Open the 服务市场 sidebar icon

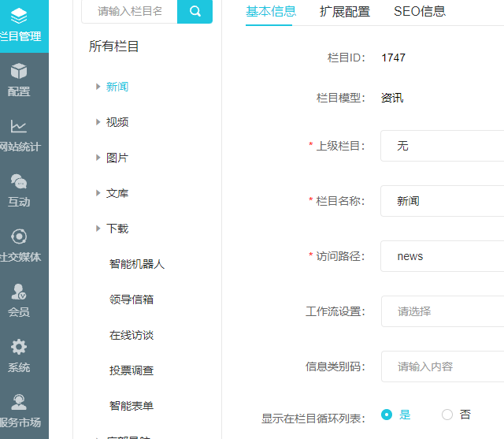pyautogui.click(x=19, y=411)
